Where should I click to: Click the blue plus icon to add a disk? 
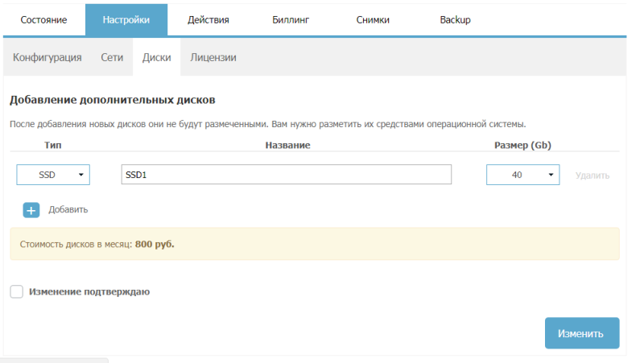coord(31,210)
